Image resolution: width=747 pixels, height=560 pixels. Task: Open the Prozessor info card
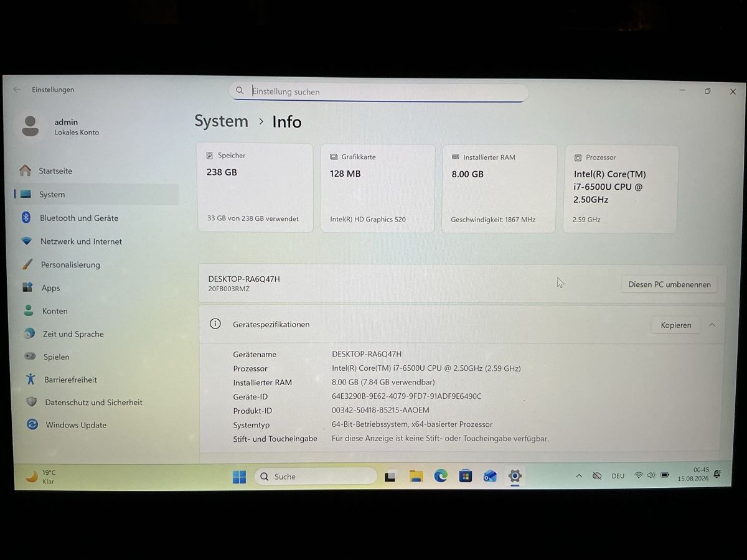(620, 189)
